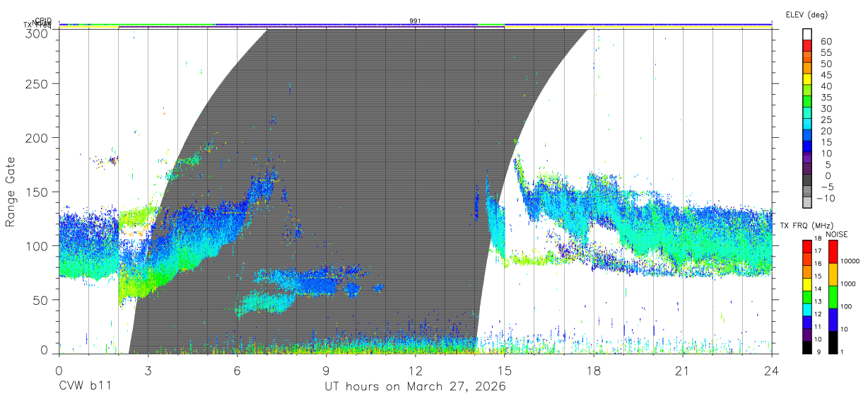
Task: Click the 150 tick label on Range Gate axis
Action: 37,192
